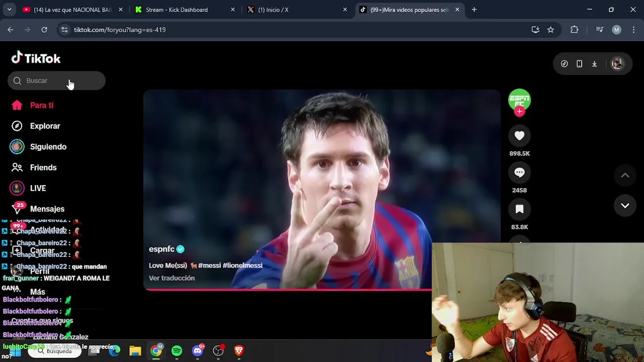Like the video with the heart icon
The width and height of the screenshot is (644, 362).
(519, 135)
